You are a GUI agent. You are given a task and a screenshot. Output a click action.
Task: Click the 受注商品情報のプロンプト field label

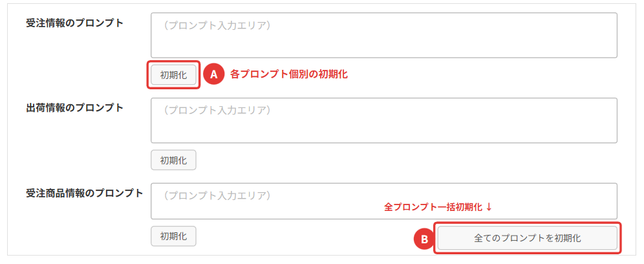(x=84, y=192)
